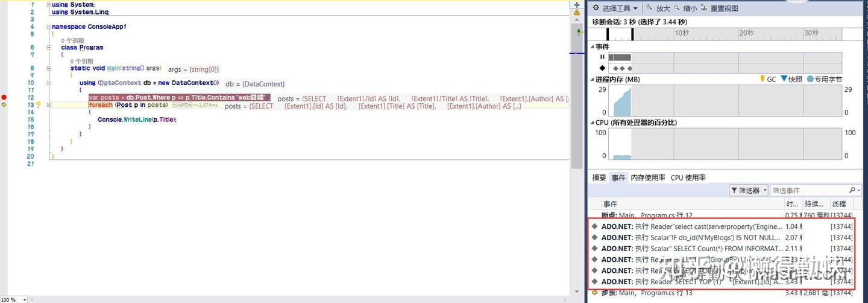
Task: Click the lightbulb quick actions icon on line 13
Action: point(39,104)
